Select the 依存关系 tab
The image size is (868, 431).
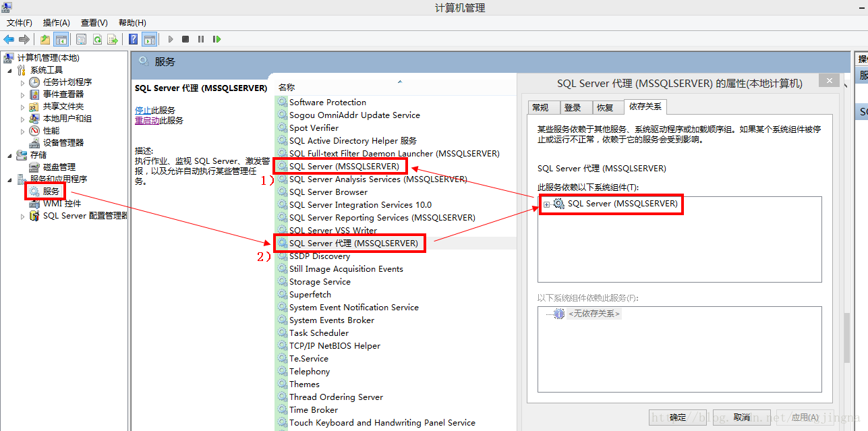[x=645, y=107]
